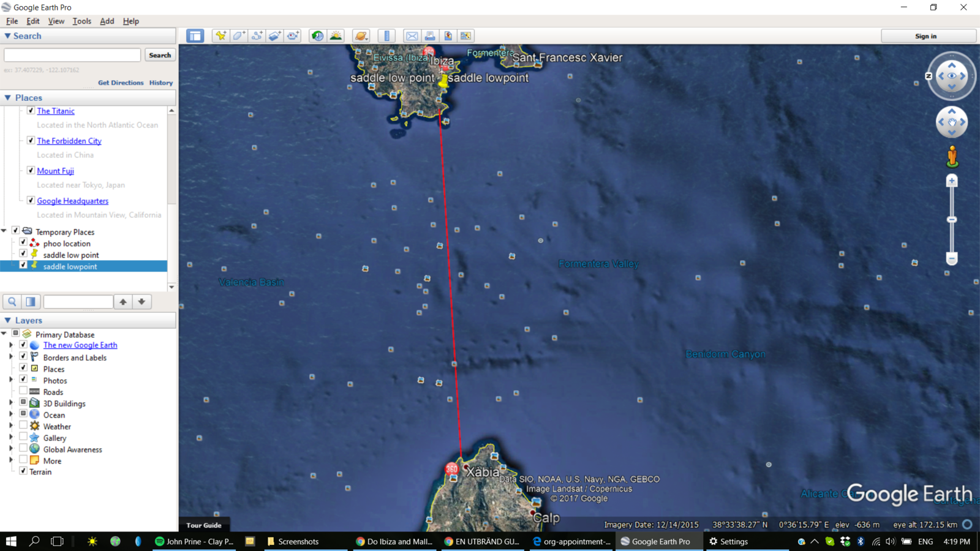The height and width of the screenshot is (551, 980).
Task: Open the View menu
Action: (x=56, y=21)
